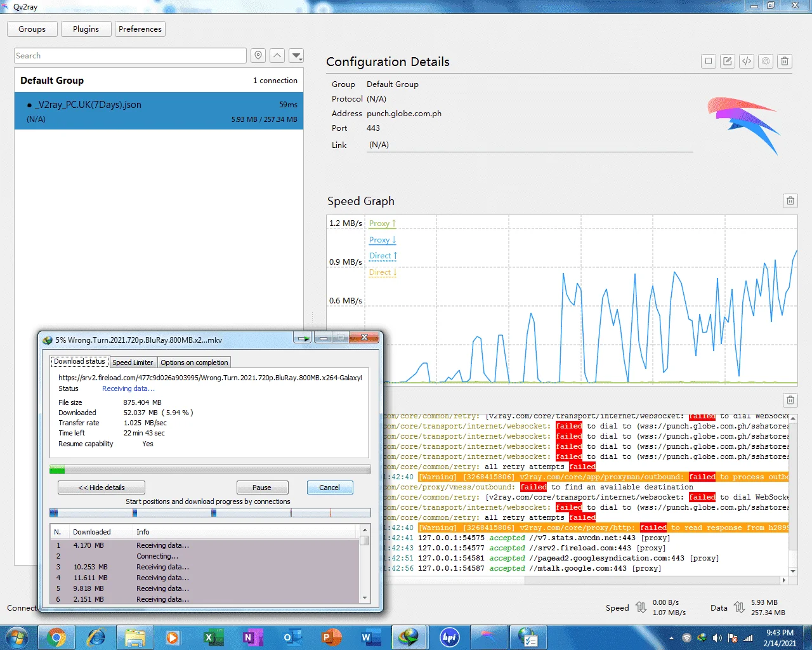Pause the Wrong.Turn download
Image resolution: width=812 pixels, height=650 pixels.
pyautogui.click(x=262, y=487)
